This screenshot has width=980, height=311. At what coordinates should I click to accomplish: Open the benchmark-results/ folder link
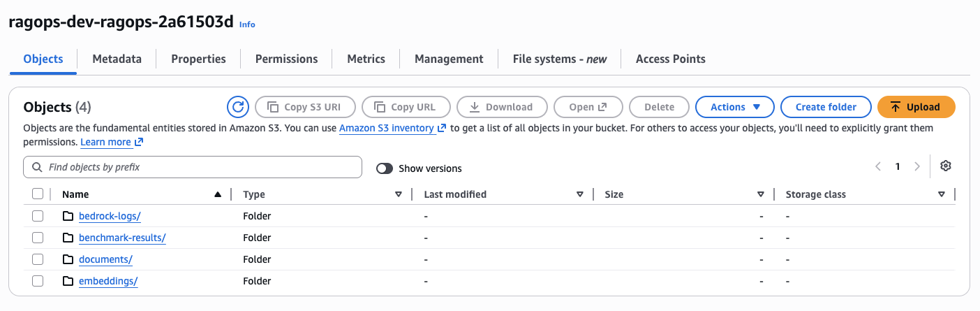click(122, 238)
